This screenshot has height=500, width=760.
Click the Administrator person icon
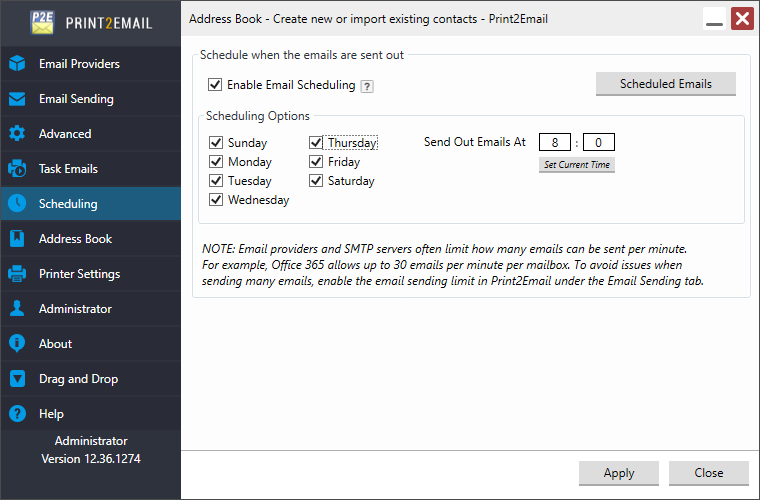[17, 309]
